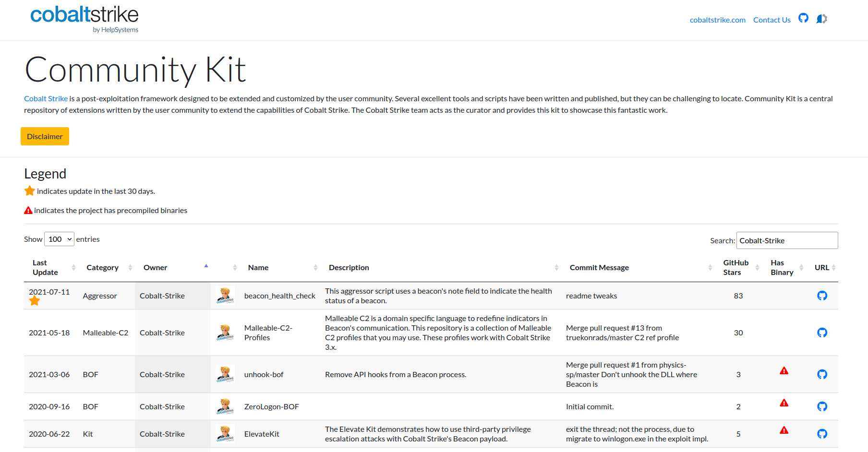Screen dimensions: 868x452
Task: Sort table by Category column header
Action: coord(103,268)
